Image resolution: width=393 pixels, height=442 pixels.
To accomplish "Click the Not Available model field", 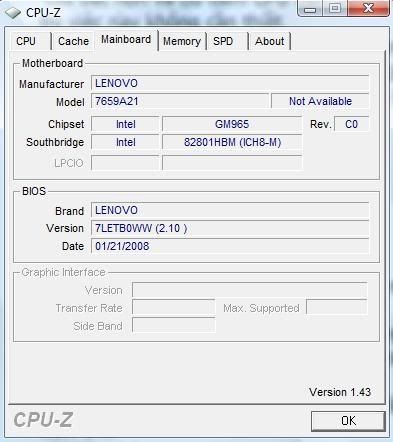I will pos(320,101).
